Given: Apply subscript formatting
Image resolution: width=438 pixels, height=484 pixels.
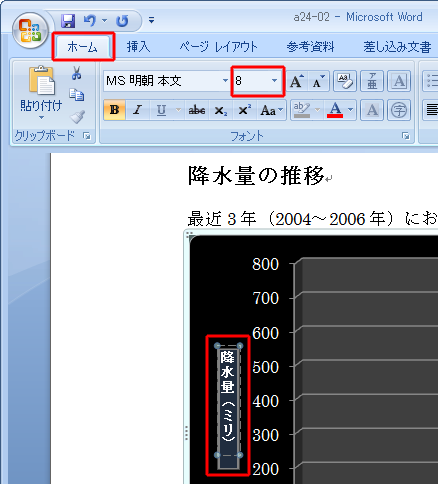Looking at the screenshot, I should (x=220, y=110).
